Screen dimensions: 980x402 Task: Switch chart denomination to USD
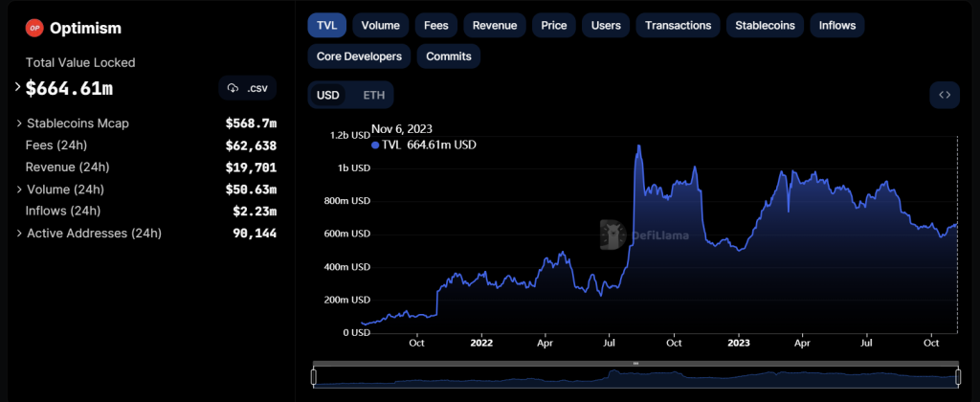tap(328, 95)
